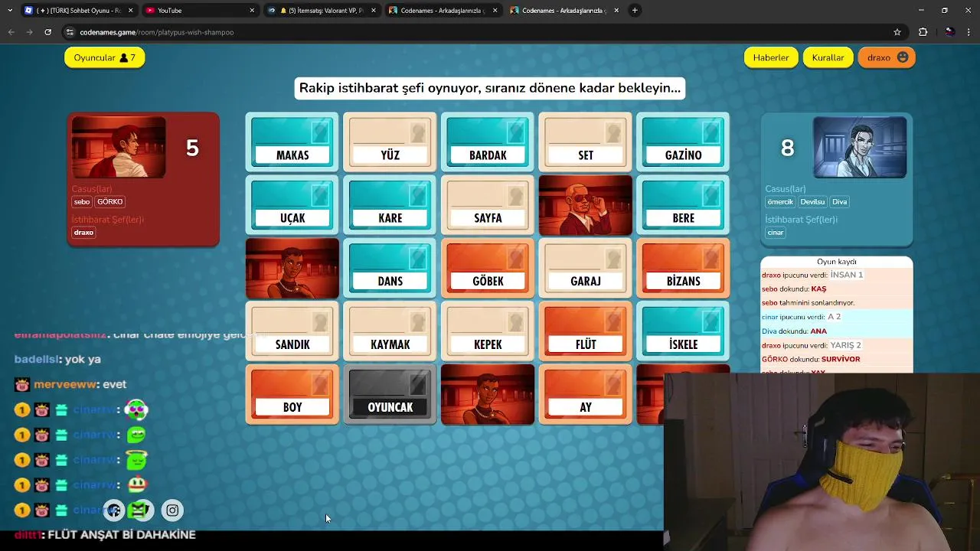Close the YouTube tab
This screenshot has width=980, height=551.
[252, 11]
